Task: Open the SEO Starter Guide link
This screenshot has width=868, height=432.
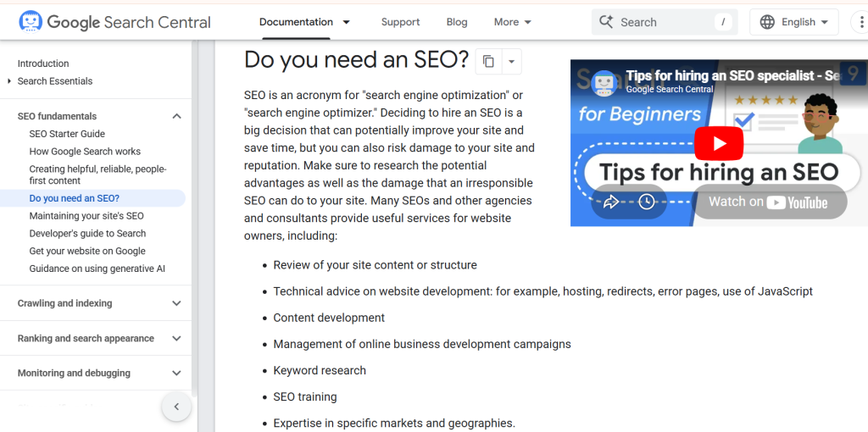Action: [67, 134]
